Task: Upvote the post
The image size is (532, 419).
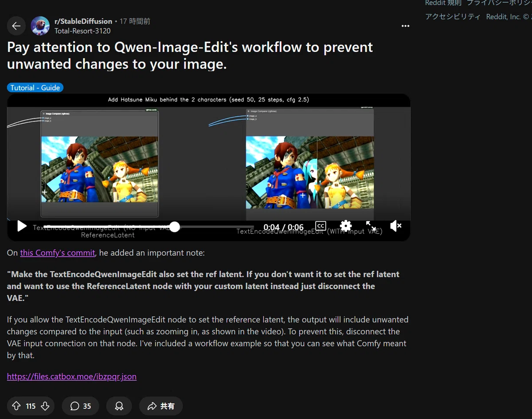Action: pyautogui.click(x=16, y=406)
